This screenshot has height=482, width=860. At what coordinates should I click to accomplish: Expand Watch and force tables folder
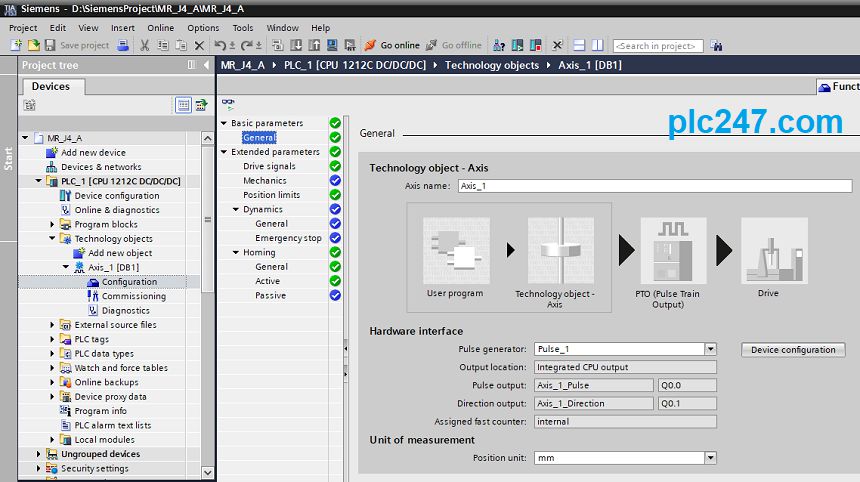52,368
